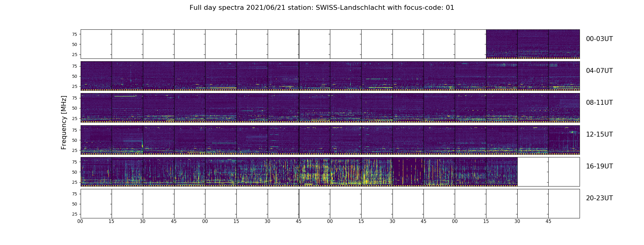Click the 75 tick label of the 00-03UT row
Viewport: 644px width, 245px height.
point(75,34)
